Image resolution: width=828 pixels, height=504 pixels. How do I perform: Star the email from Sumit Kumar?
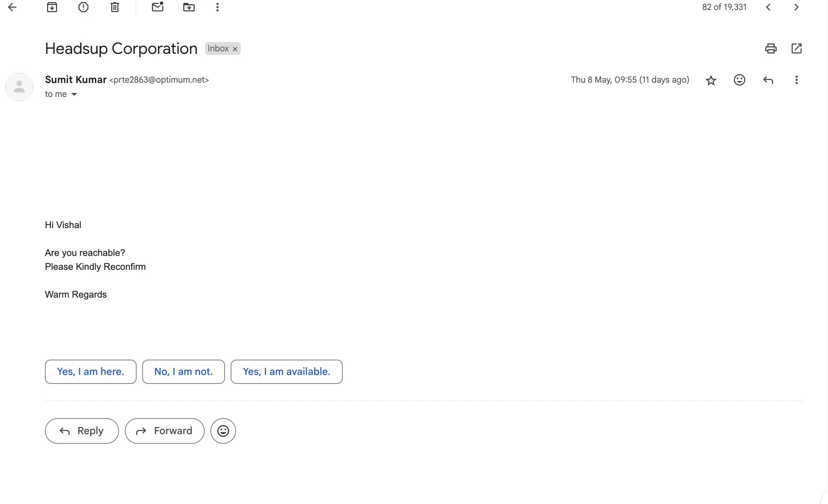coord(711,80)
